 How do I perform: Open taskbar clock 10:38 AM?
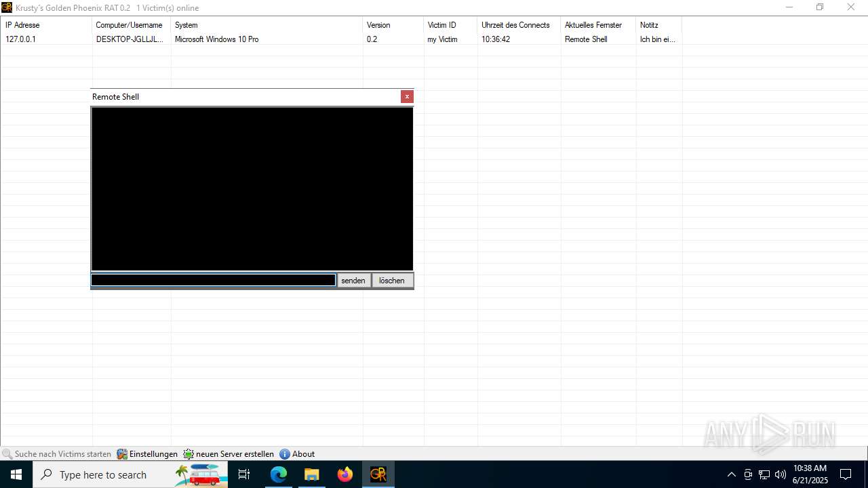point(810,474)
